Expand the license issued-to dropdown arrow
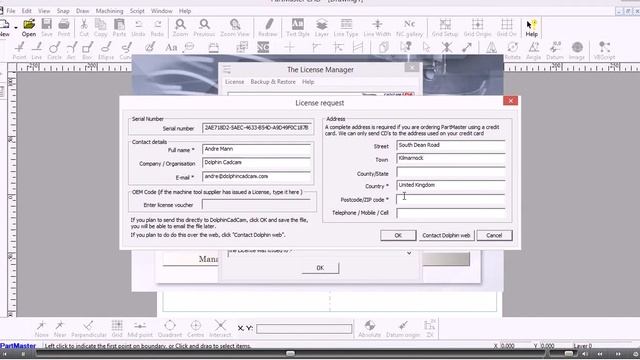Image resolution: width=640 pixels, height=360 pixels. click(409, 253)
